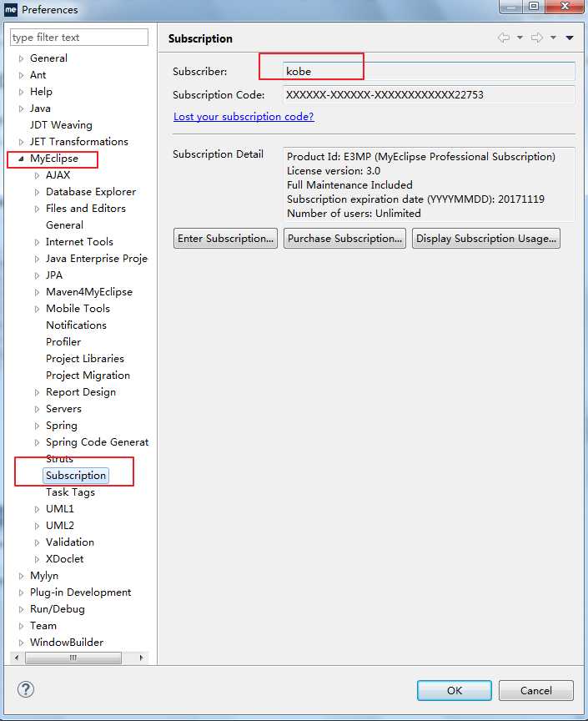Expand the XDoclet node
Screen dimensions: 588x721
pyautogui.click(x=38, y=560)
